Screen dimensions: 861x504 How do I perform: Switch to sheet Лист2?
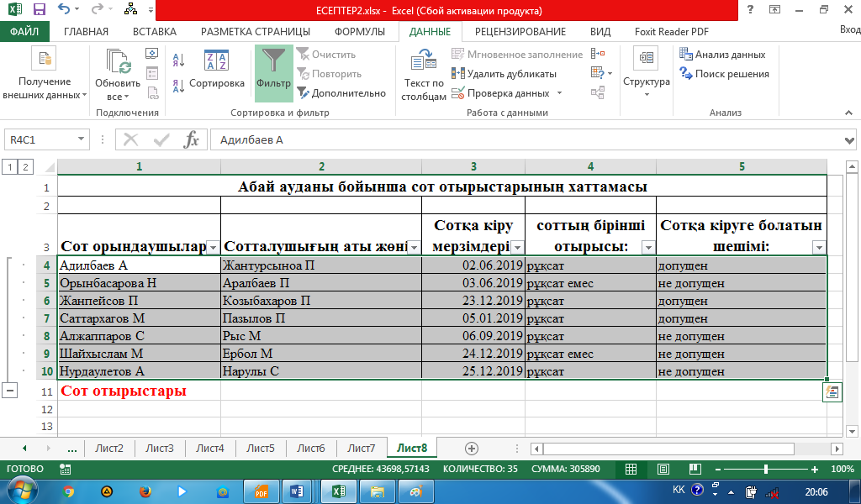pos(108,448)
